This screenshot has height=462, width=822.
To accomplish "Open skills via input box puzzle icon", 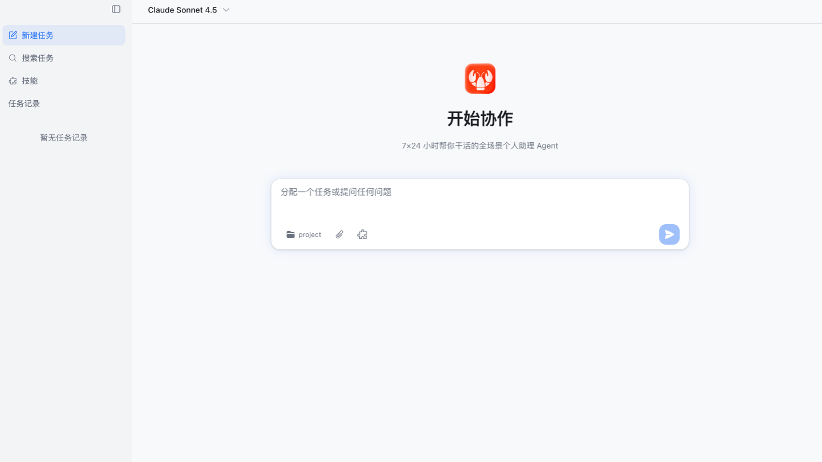I will coord(362,234).
